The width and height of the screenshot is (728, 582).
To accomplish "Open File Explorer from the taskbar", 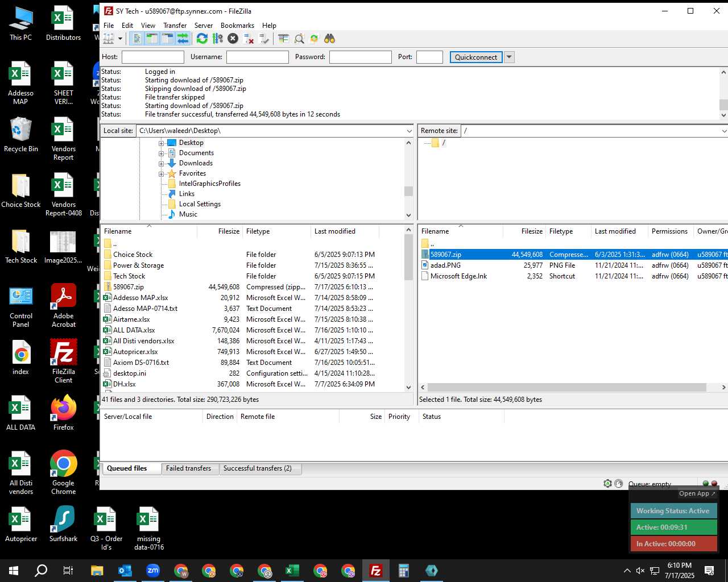I will [97, 571].
